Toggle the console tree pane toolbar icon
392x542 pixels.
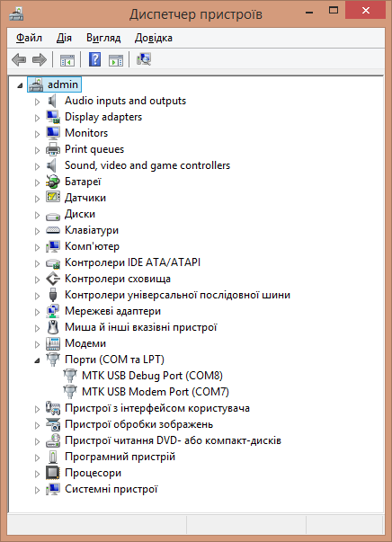click(67, 60)
